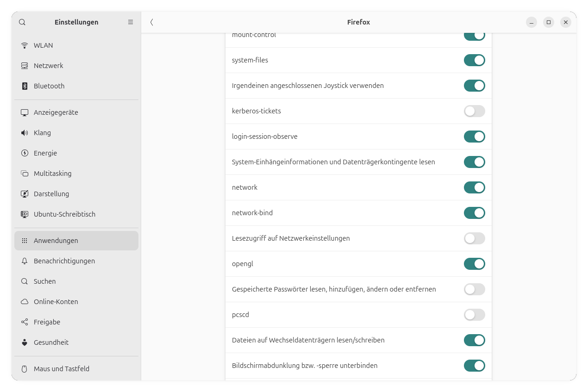Click the Benachrichtigungen bell icon
Viewport: 588px width, 392px height.
(x=25, y=261)
